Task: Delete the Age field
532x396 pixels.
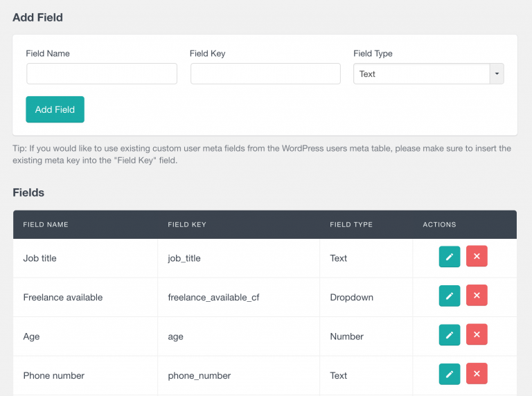Action: [x=477, y=335]
